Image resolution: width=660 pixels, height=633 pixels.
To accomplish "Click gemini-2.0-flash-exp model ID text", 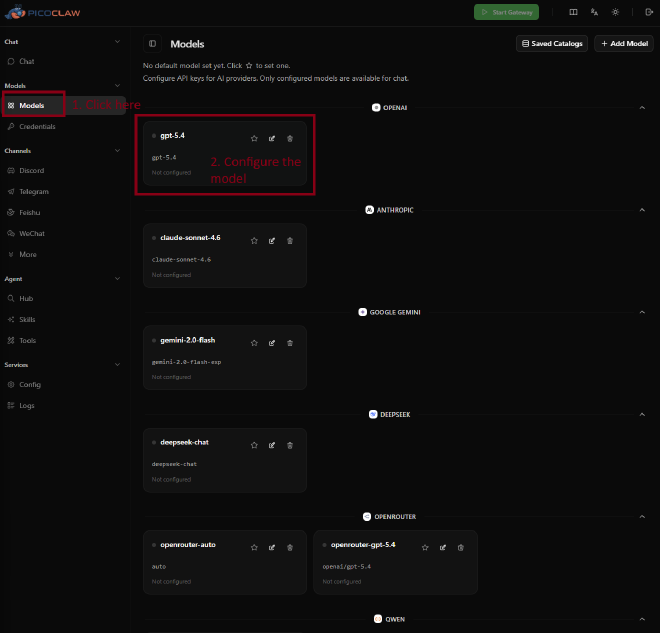I will point(186,362).
